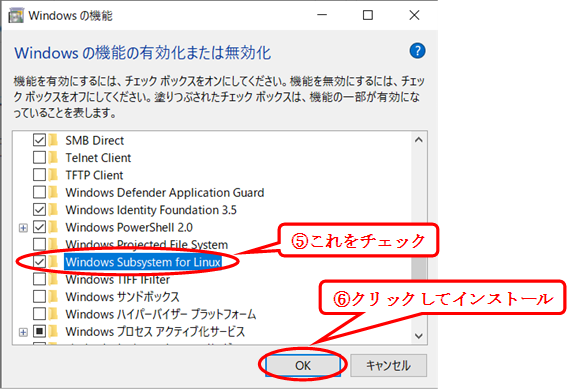Click the キャンセル button

388,365
